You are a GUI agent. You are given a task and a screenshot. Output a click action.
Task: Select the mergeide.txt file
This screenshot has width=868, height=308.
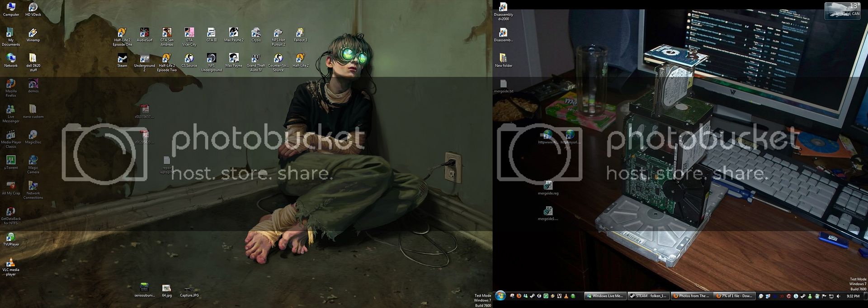[x=504, y=86]
